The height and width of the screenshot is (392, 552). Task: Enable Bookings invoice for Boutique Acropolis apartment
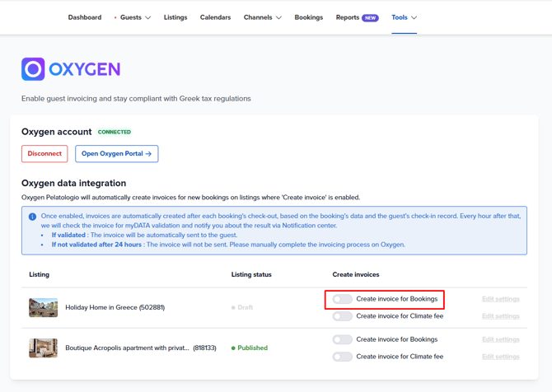tap(342, 339)
